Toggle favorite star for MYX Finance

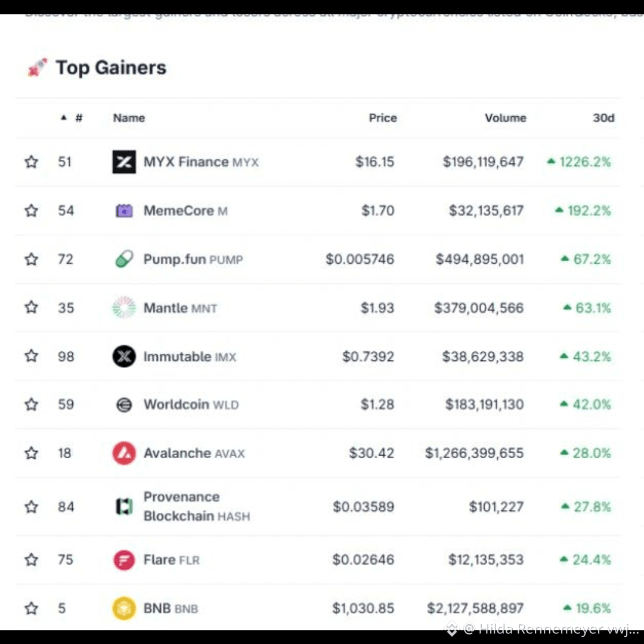pyautogui.click(x=31, y=162)
